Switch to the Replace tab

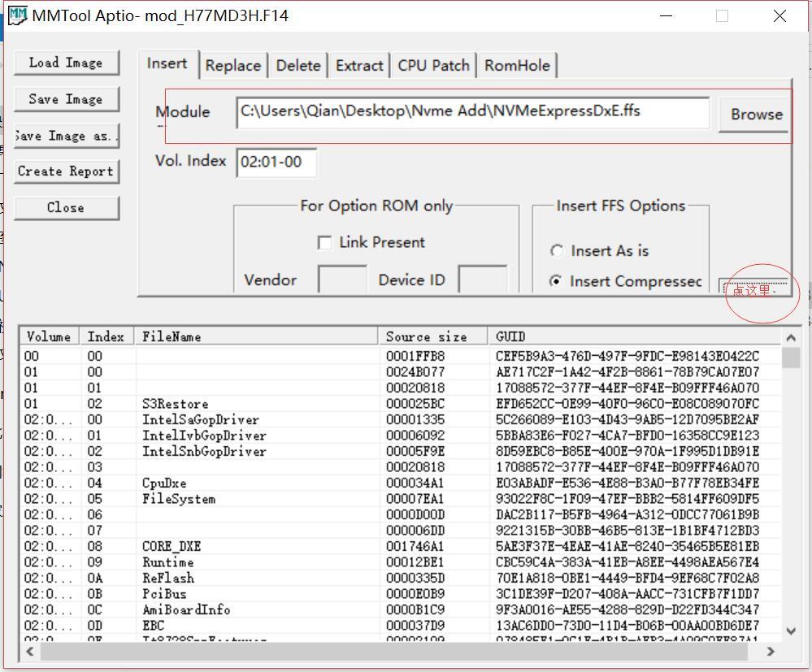click(x=232, y=66)
